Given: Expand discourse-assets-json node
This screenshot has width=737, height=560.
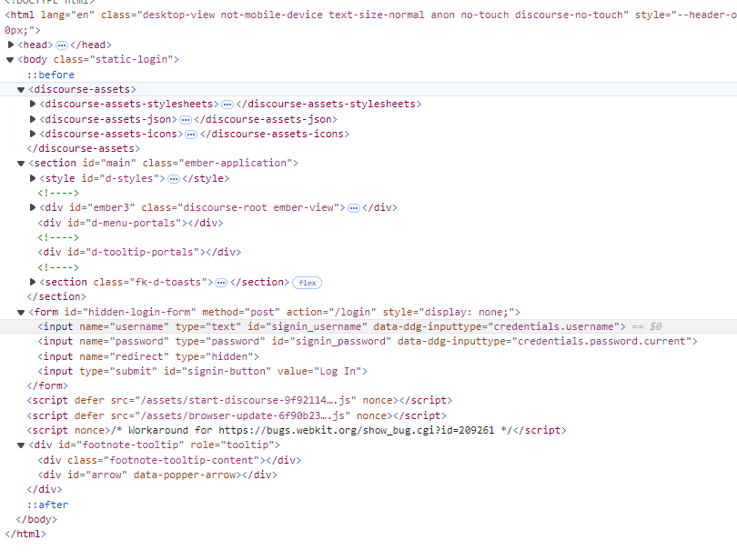Looking at the screenshot, I should [33, 119].
